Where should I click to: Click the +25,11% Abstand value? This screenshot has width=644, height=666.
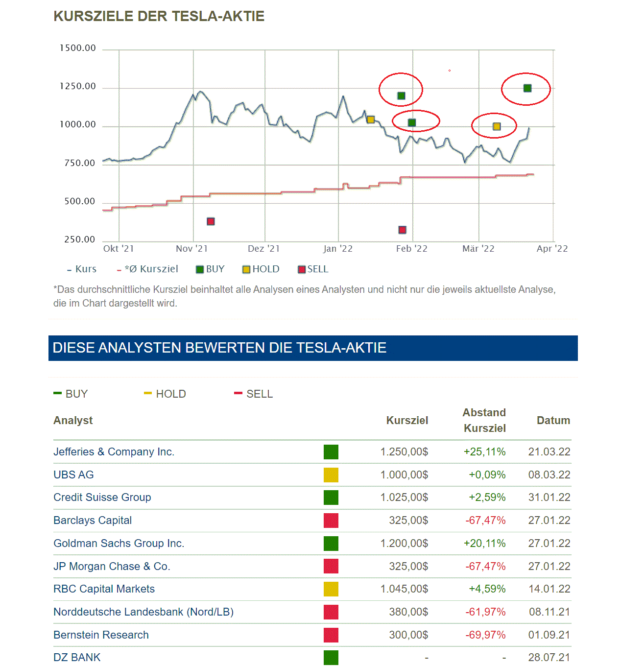tap(484, 452)
